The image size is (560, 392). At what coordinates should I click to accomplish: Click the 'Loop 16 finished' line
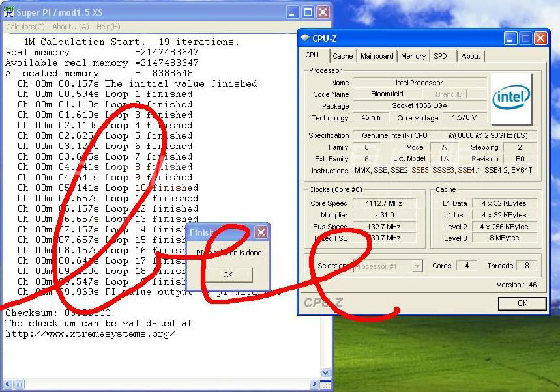(102, 251)
